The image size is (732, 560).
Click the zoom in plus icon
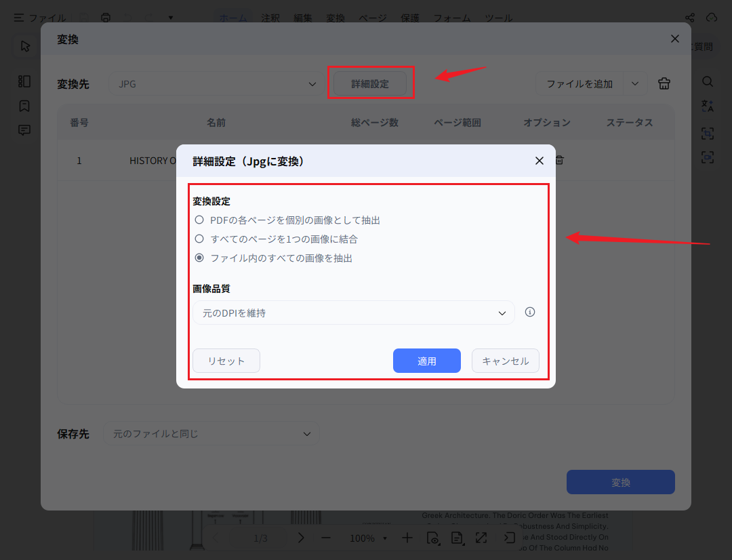click(x=407, y=538)
